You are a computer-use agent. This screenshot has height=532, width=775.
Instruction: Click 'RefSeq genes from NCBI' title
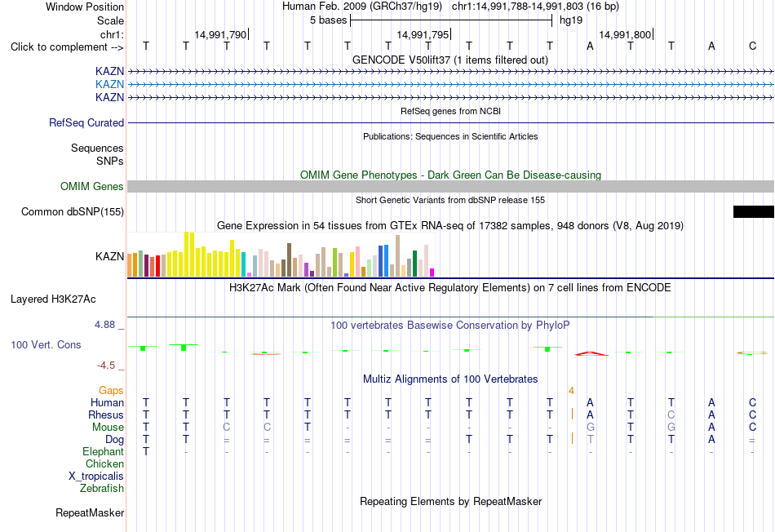451,111
